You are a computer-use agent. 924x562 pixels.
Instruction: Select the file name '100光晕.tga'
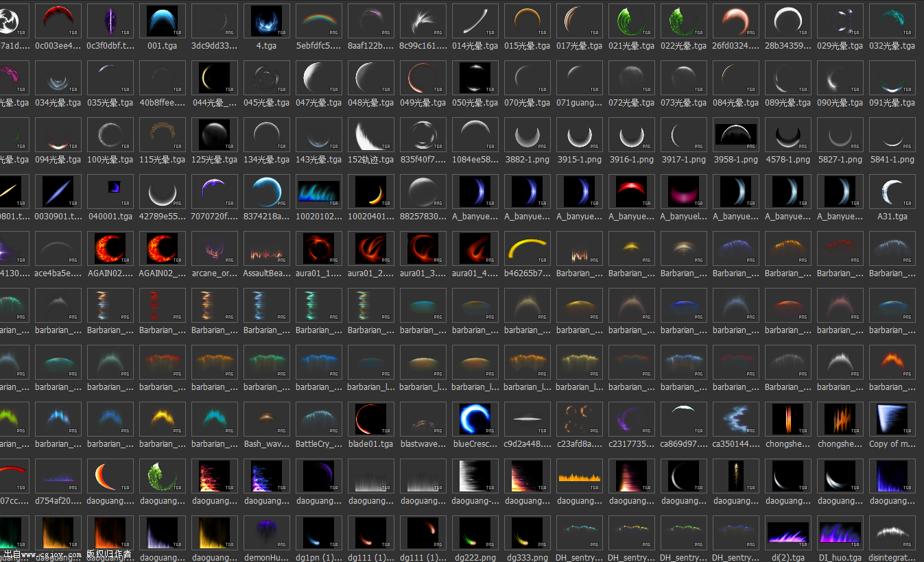110,160
